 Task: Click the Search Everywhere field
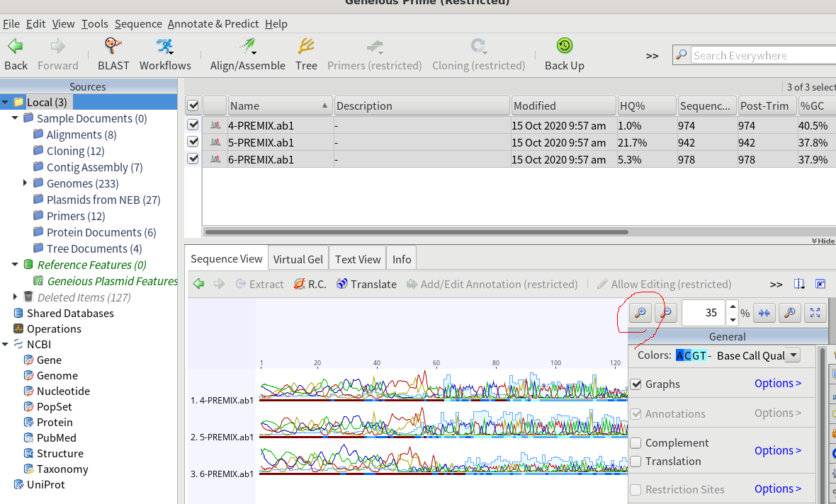click(x=762, y=55)
